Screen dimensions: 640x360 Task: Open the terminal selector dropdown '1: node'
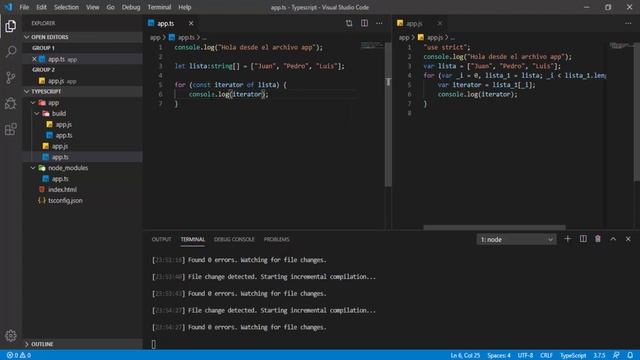coord(516,240)
